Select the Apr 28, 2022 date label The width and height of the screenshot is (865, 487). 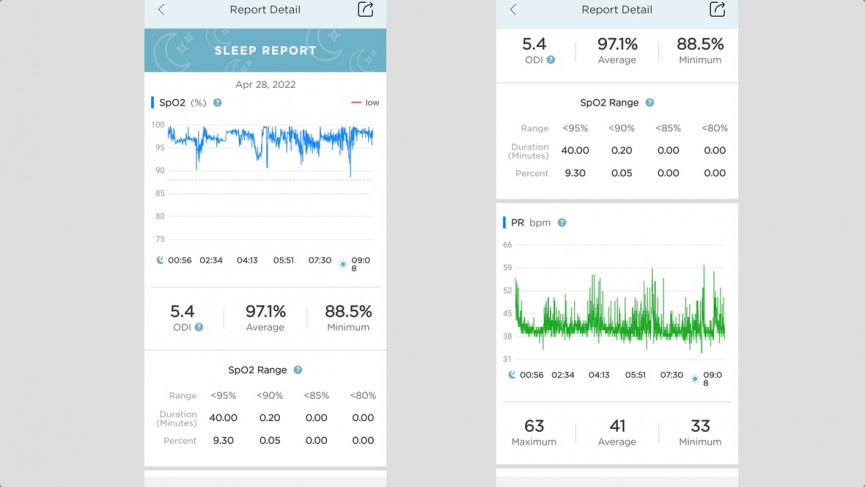click(x=265, y=85)
